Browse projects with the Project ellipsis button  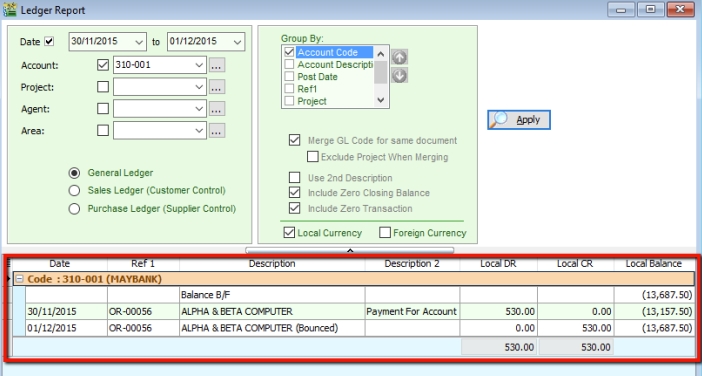pyautogui.click(x=217, y=87)
